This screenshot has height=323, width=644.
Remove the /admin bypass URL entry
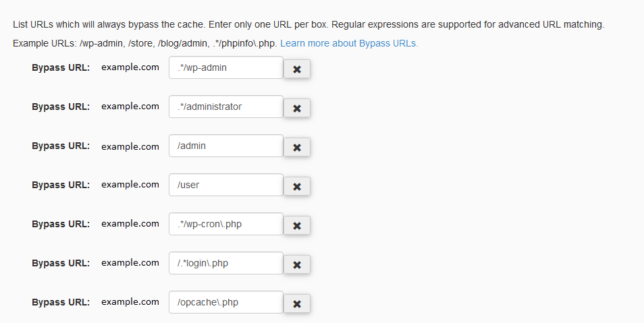[296, 147]
